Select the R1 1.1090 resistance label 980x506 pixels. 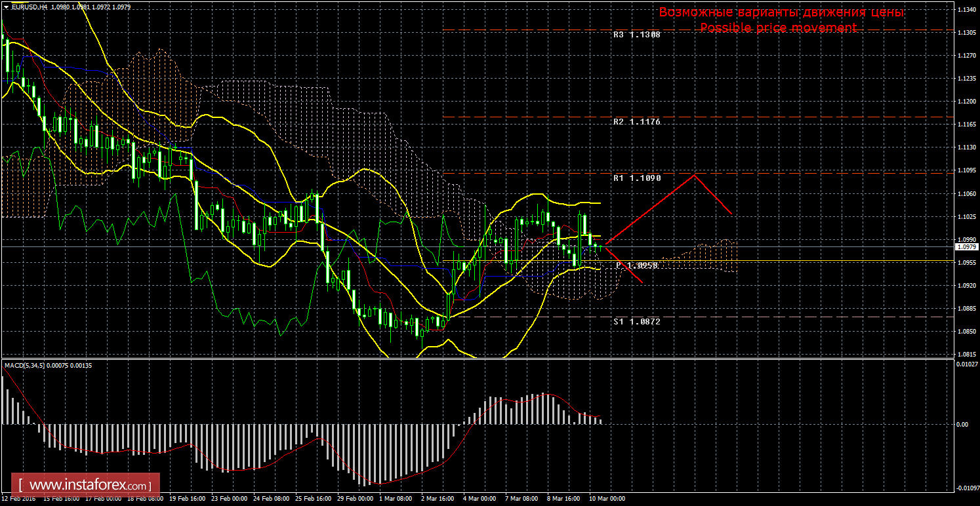(637, 178)
